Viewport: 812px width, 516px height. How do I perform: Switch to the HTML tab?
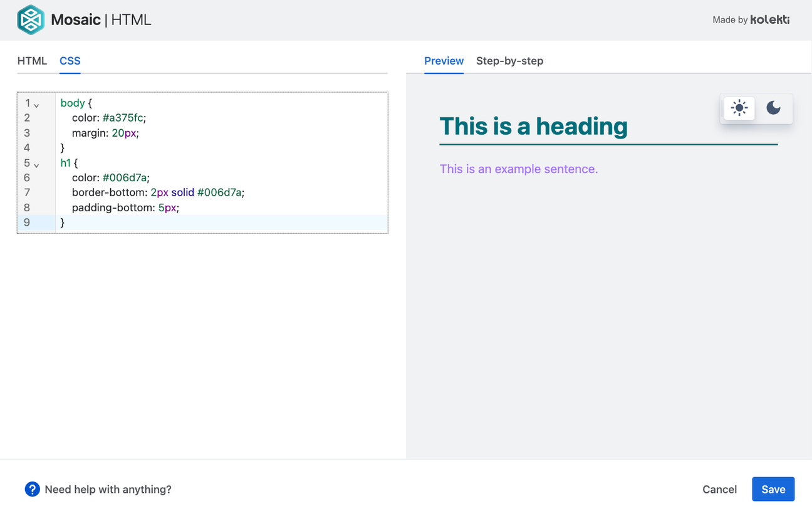pos(32,60)
